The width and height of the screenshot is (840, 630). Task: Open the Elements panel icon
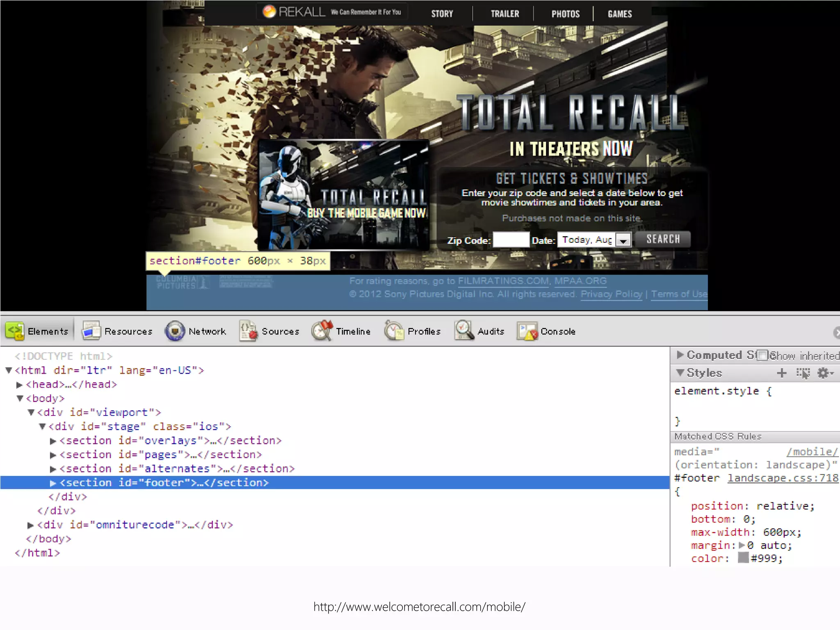tap(15, 331)
